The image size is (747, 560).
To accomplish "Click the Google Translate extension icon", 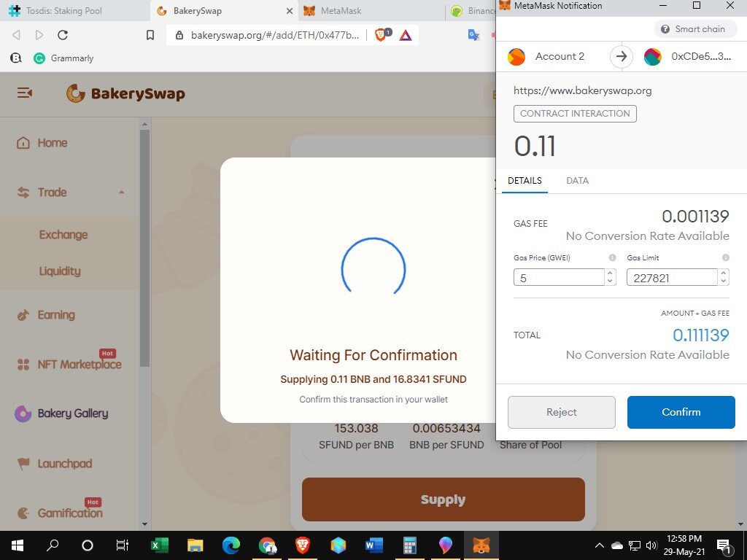I will tap(473, 34).
